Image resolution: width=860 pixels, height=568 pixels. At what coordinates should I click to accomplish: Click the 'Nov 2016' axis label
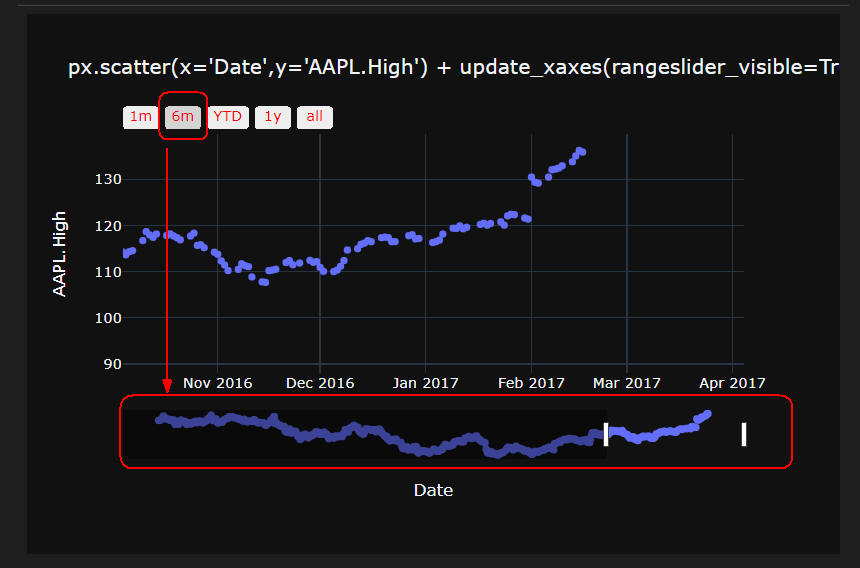pyautogui.click(x=218, y=383)
